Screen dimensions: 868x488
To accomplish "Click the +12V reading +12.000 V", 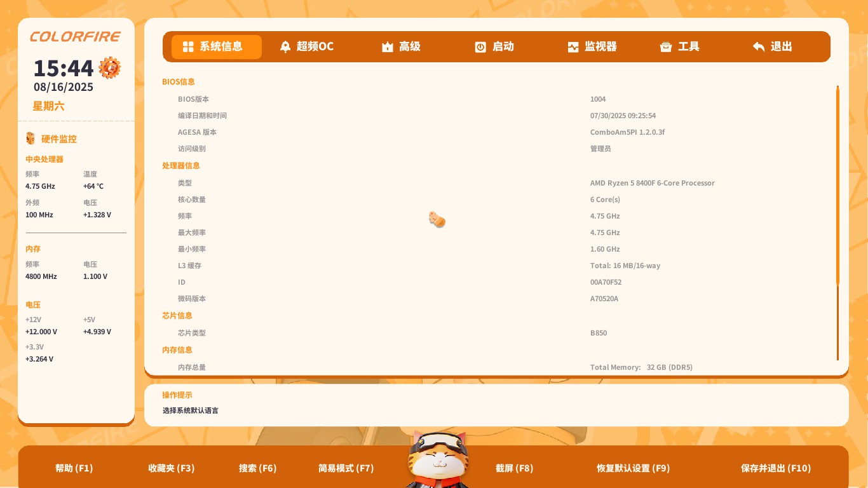I will coord(41,332).
